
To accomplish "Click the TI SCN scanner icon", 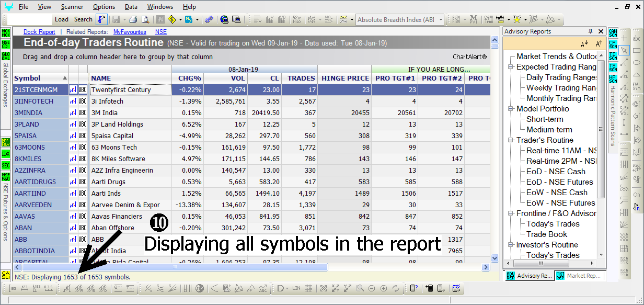I will coord(613,56).
